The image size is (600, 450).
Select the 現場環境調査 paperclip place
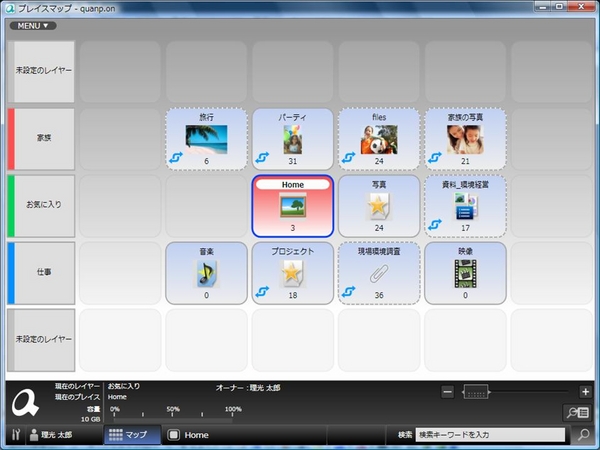coord(379,272)
